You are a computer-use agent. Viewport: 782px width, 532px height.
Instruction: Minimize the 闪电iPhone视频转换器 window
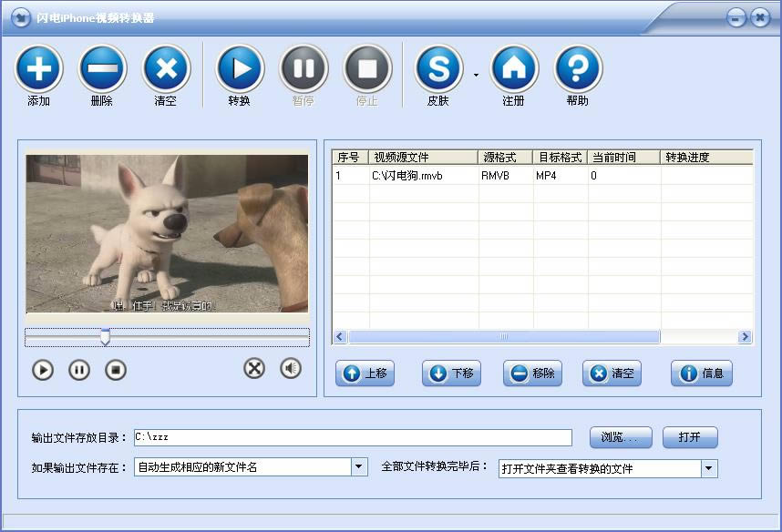[x=736, y=18]
